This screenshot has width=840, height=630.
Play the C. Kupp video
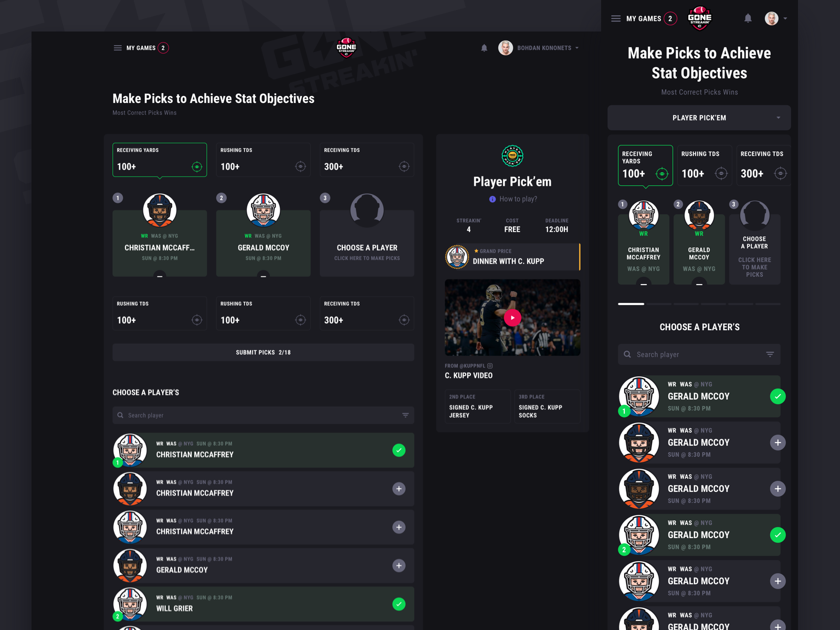512,318
